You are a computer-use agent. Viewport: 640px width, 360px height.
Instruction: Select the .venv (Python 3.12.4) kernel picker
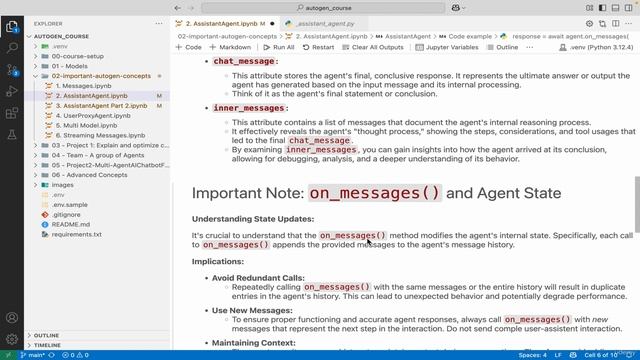pyautogui.click(x=596, y=47)
